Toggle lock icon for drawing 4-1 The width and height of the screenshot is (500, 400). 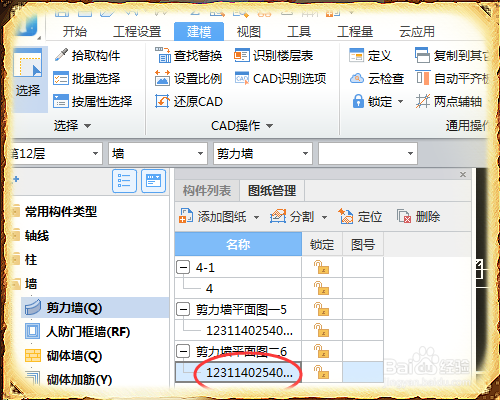(322, 267)
